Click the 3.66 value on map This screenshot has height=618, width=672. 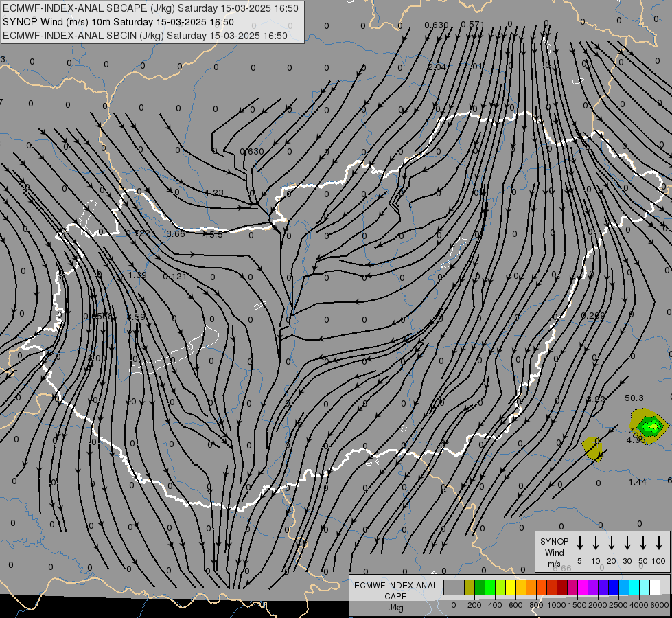pyautogui.click(x=176, y=233)
